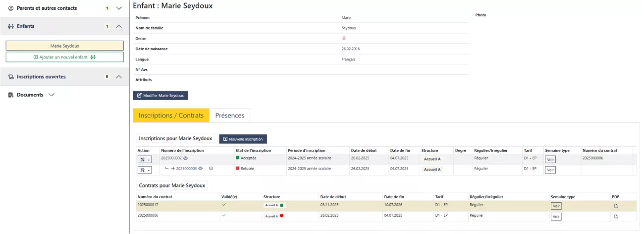The height and width of the screenshot is (234, 644).
Task: Click the Enfants section icon
Action: pos(11,26)
